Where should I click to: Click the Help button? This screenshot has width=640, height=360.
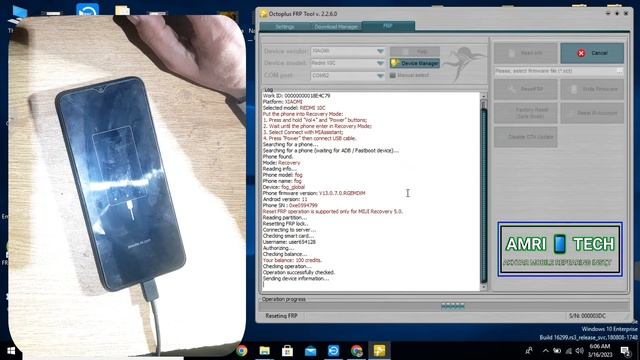point(415,51)
